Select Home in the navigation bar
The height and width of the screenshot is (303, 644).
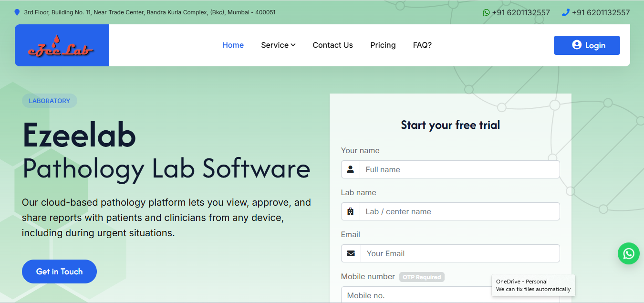[233, 45]
